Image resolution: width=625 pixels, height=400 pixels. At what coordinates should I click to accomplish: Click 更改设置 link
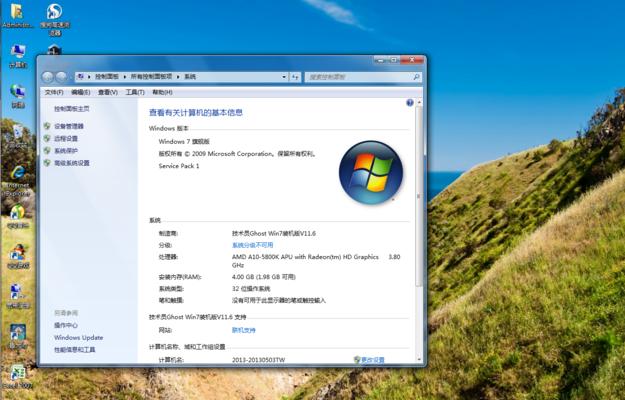coord(373,360)
